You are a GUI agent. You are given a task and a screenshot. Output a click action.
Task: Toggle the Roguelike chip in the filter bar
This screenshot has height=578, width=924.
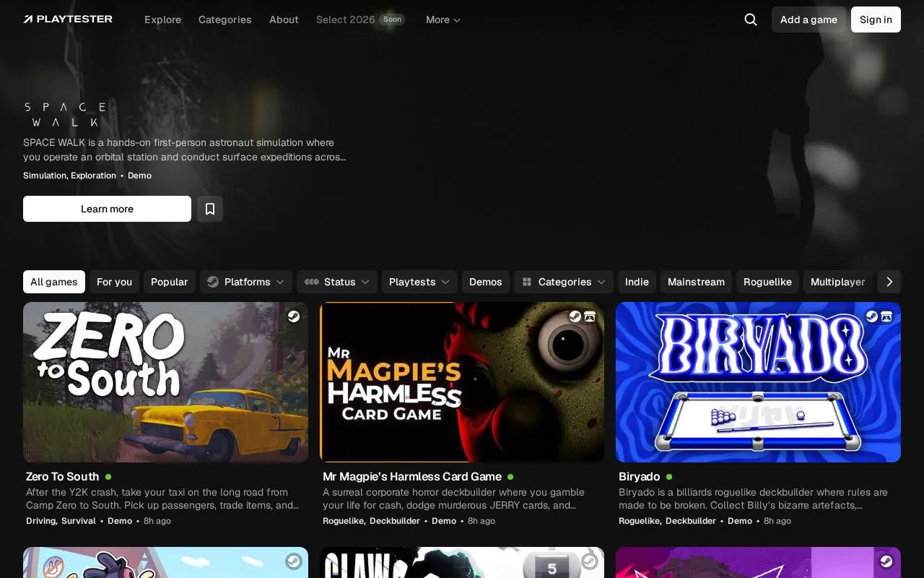pyautogui.click(x=767, y=282)
